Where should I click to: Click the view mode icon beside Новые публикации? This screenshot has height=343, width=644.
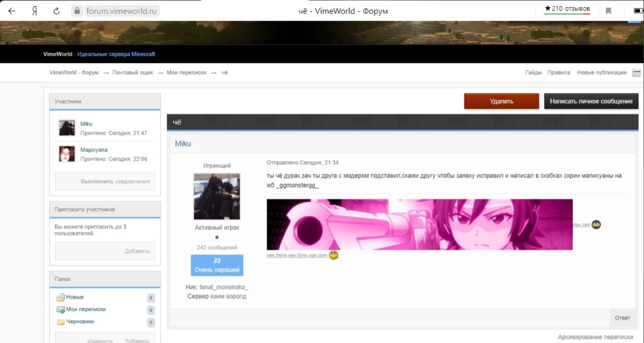click(x=636, y=73)
